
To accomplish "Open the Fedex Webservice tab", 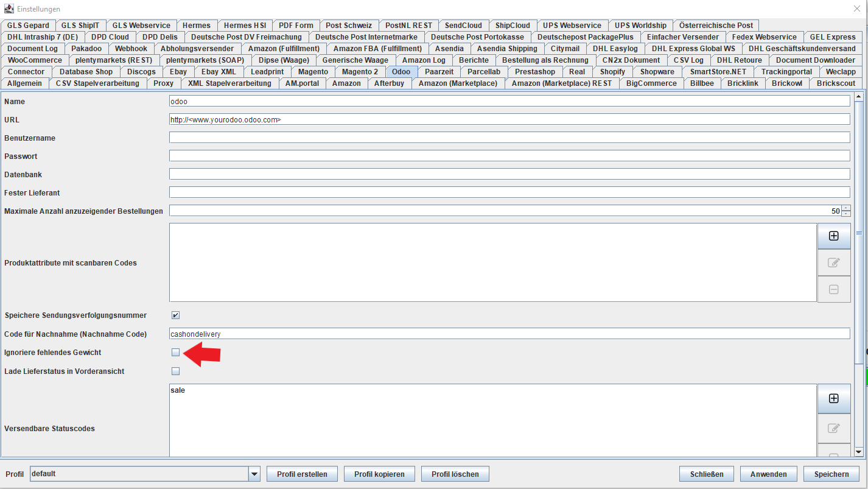I will pyautogui.click(x=765, y=37).
